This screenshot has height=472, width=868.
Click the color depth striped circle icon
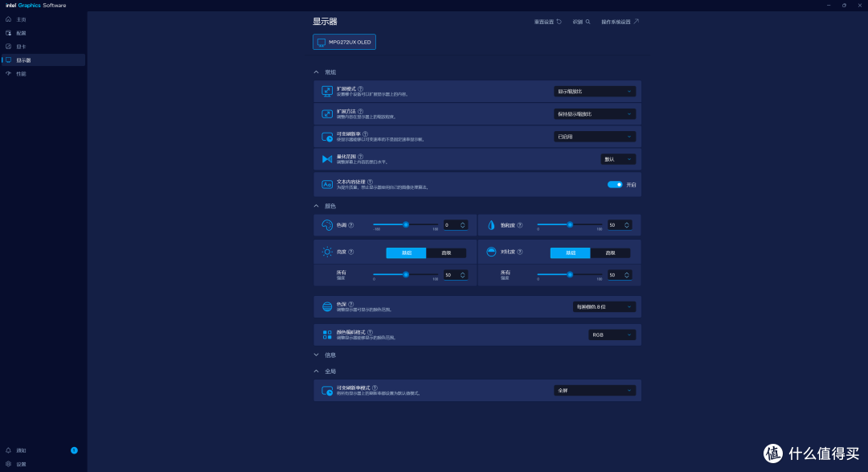[327, 307]
